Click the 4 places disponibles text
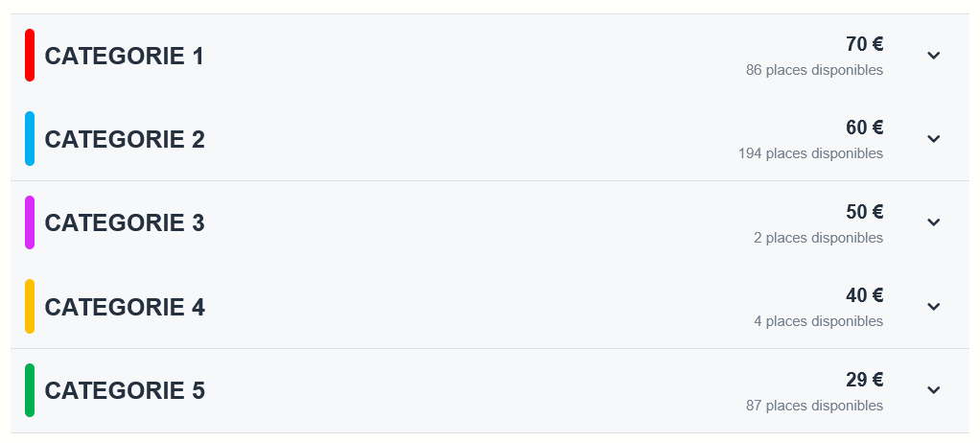This screenshot has height=443, width=980. tap(818, 321)
